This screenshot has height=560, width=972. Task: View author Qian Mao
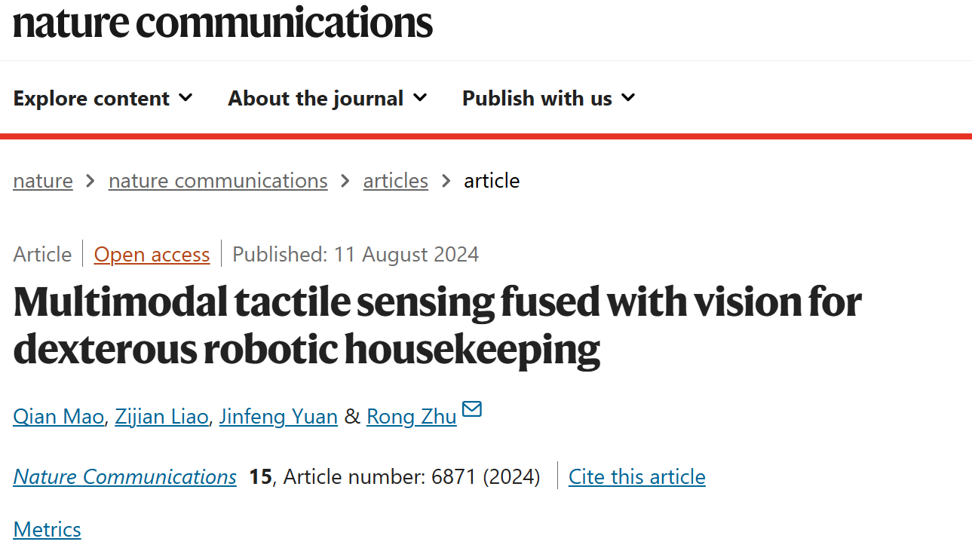(59, 416)
